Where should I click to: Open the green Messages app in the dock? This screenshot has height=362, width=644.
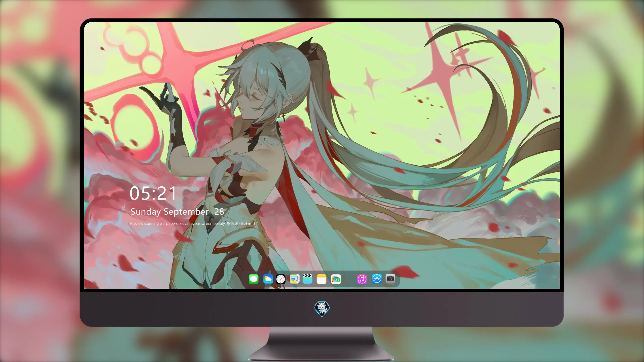tap(254, 279)
